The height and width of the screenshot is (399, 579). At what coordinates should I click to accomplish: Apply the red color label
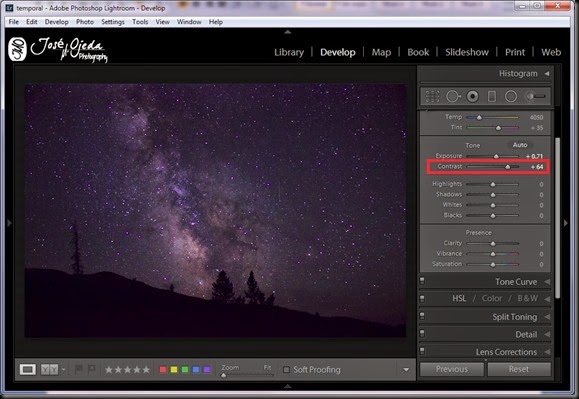(163, 369)
